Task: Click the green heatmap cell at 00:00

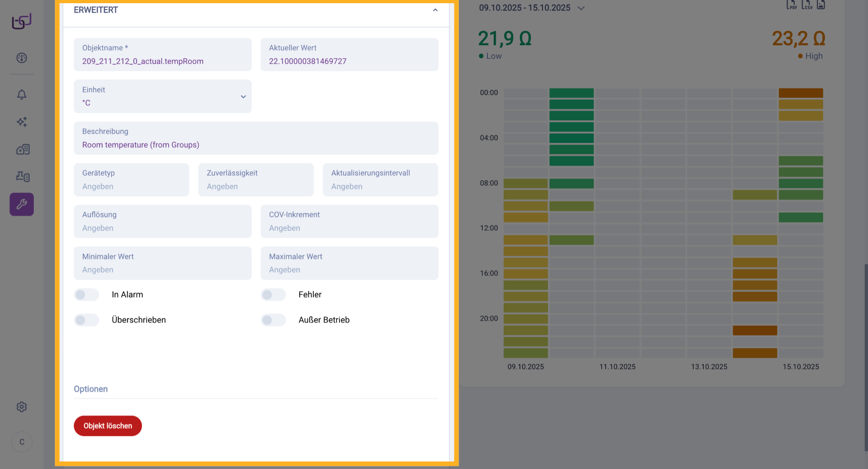Action: (571, 93)
